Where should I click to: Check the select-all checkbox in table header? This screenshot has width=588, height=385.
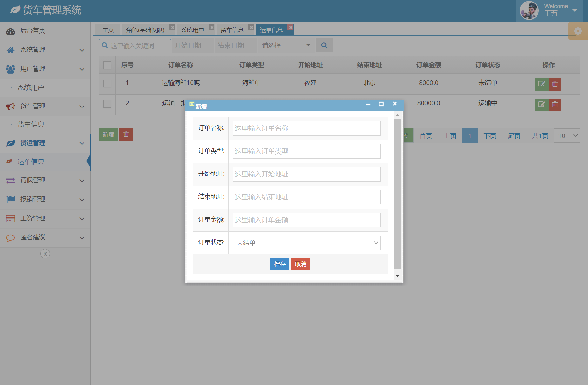click(107, 65)
